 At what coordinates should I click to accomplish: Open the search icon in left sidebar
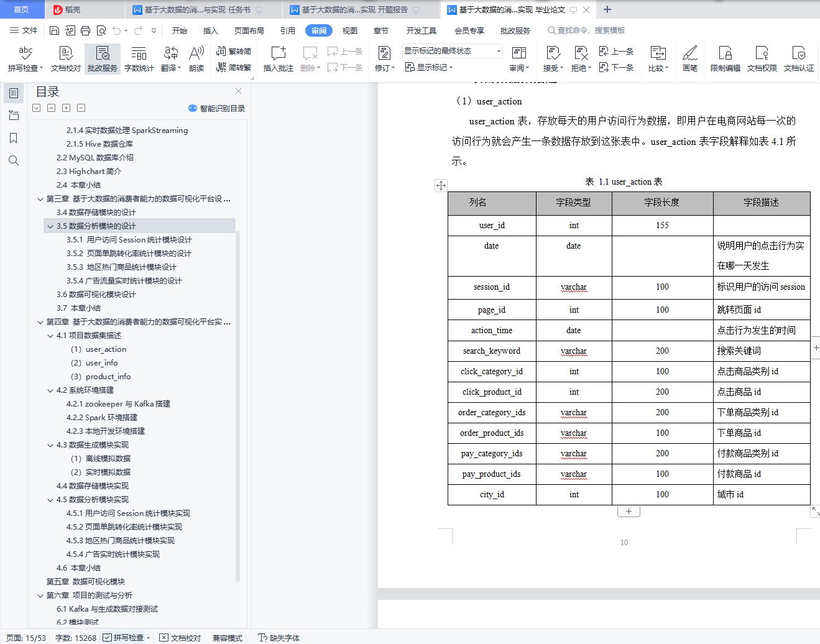point(13,160)
